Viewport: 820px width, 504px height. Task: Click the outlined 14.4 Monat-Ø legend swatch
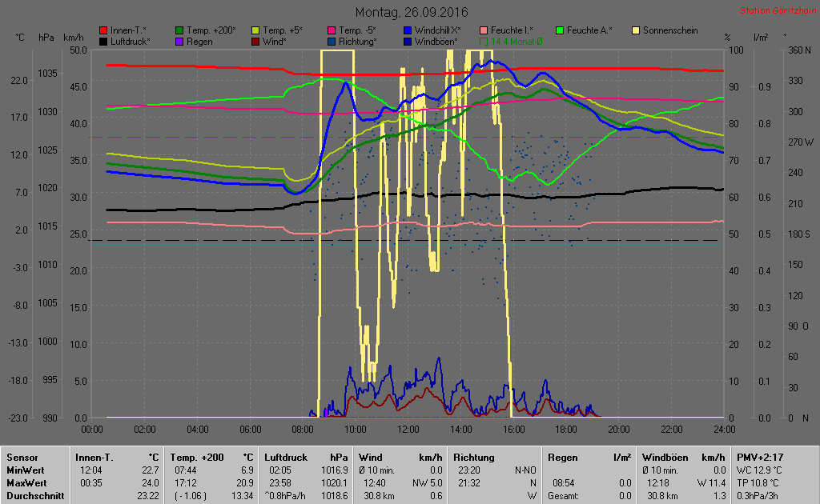483,42
